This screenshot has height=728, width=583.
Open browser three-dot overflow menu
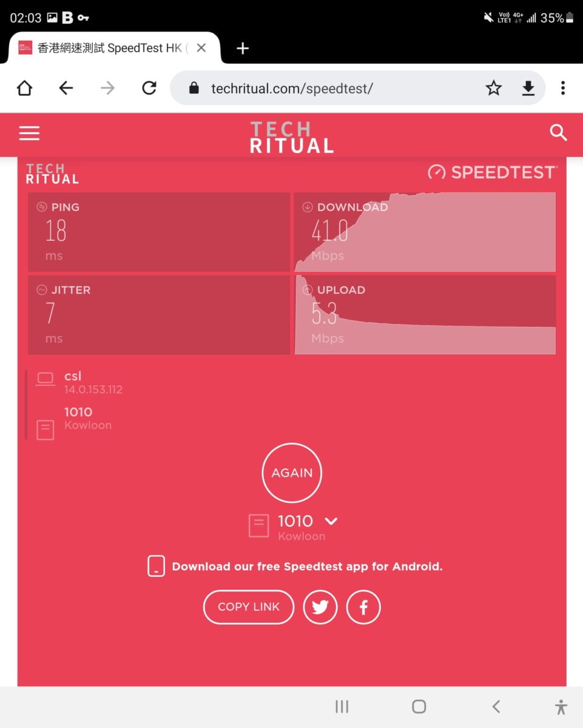point(563,89)
